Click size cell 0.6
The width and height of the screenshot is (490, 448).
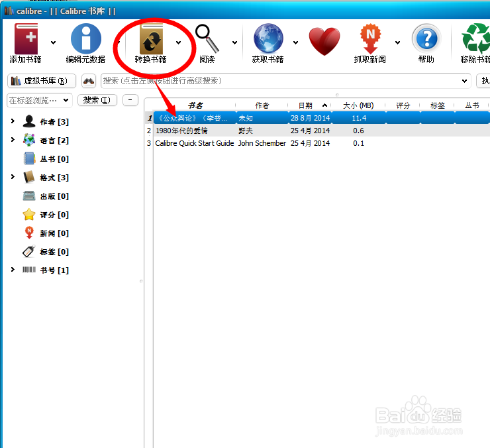coord(358,131)
